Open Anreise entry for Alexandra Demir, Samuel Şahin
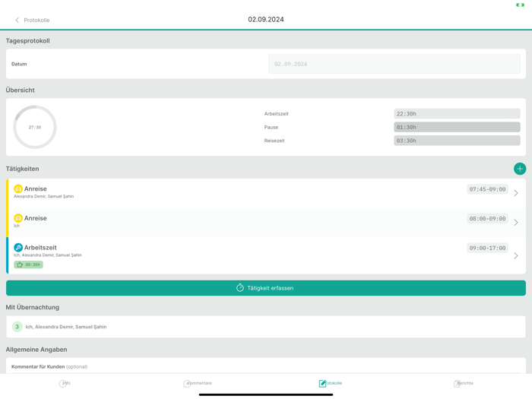This screenshot has width=532, height=399. (266, 193)
